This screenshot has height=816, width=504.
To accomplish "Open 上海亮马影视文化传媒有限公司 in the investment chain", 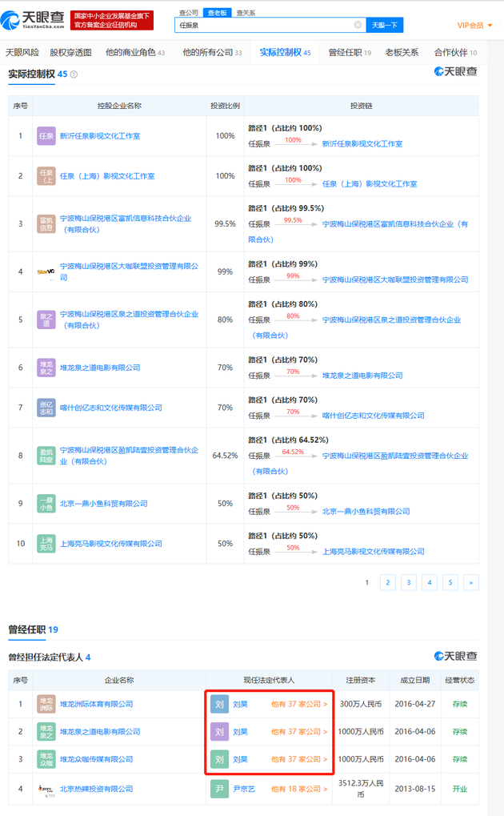I will coord(374,552).
